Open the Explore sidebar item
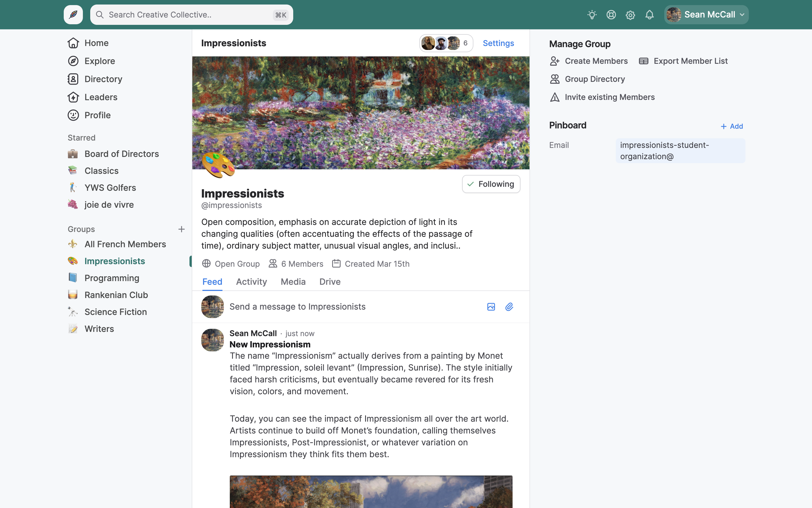The image size is (812, 508). (100, 61)
